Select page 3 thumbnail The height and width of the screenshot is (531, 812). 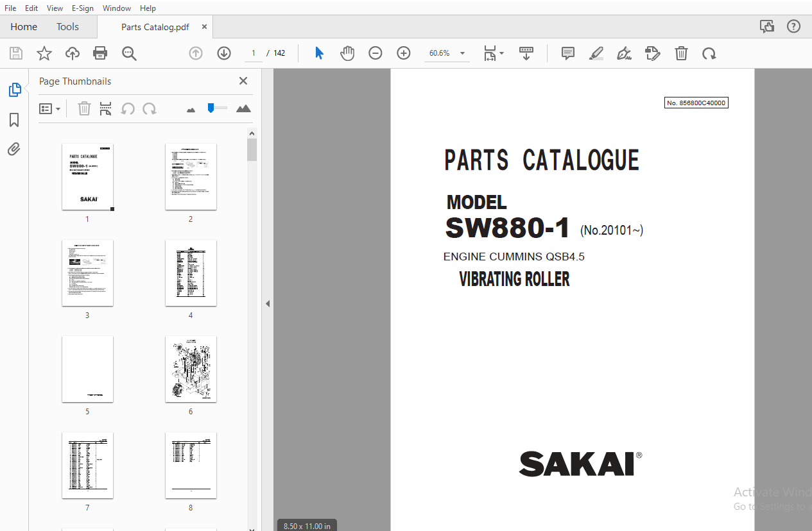(87, 273)
